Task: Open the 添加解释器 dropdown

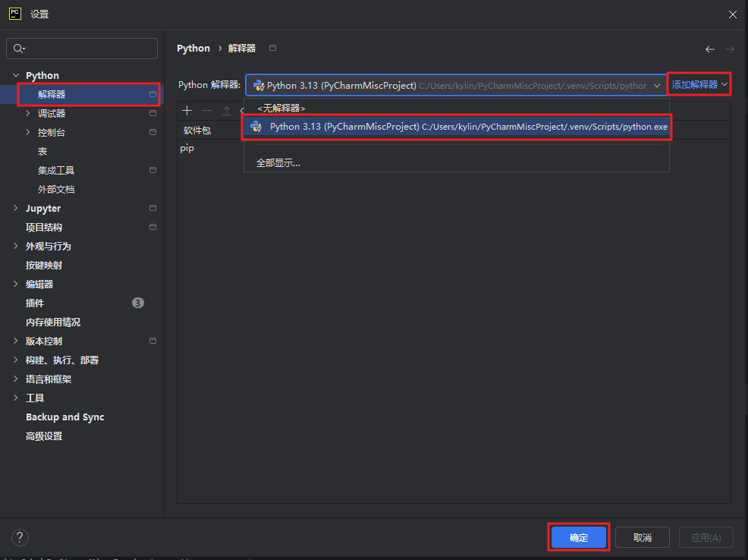Action: [699, 84]
